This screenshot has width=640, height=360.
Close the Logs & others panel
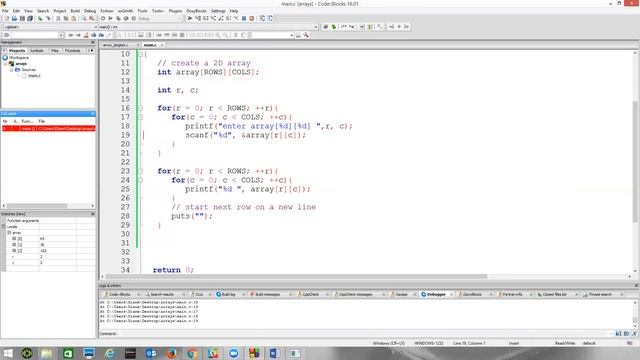[x=636, y=286]
